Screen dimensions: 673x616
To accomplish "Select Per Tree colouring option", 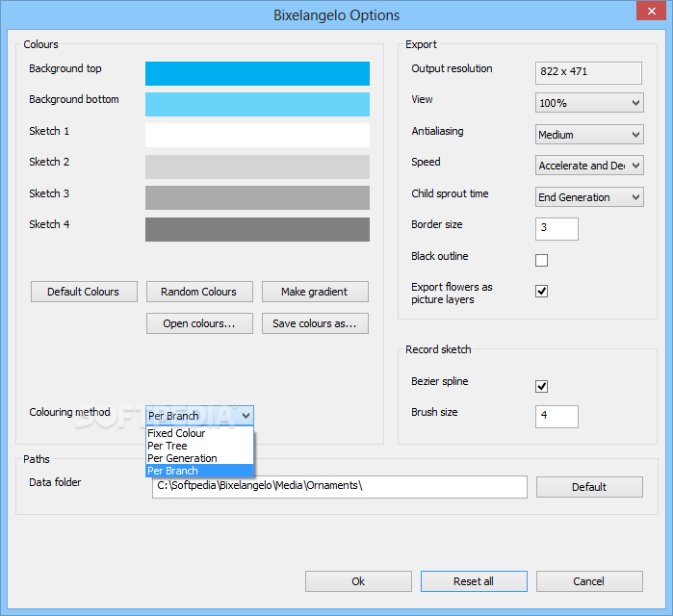I will click(x=199, y=446).
